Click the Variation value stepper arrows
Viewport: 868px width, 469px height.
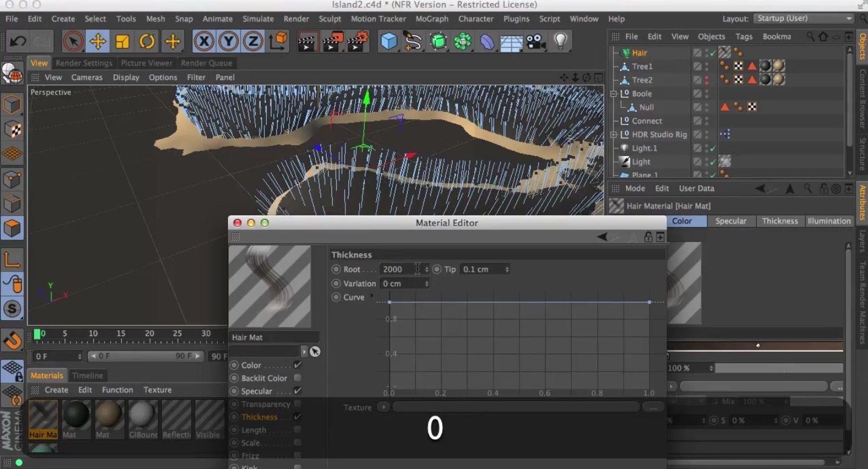[426, 283]
